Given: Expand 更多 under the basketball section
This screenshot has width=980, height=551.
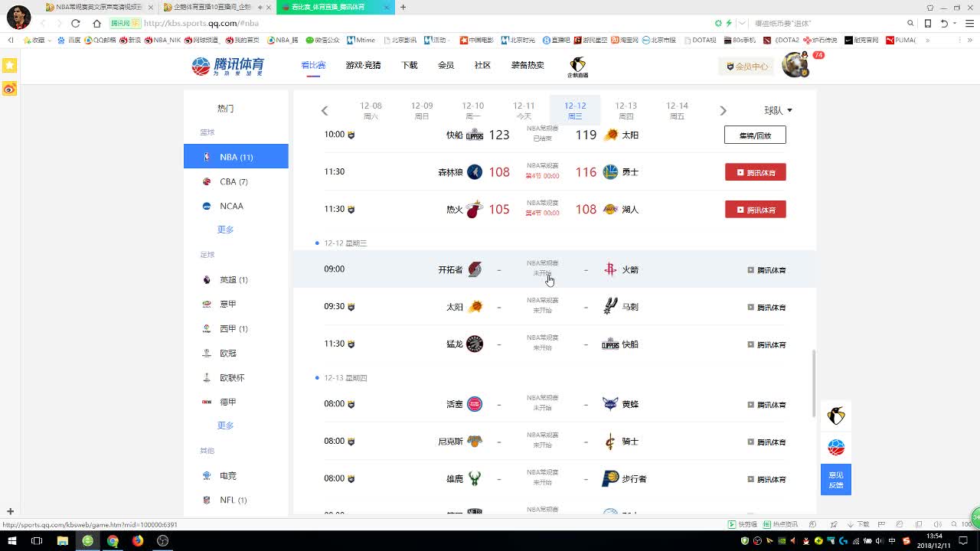Looking at the screenshot, I should click(225, 230).
